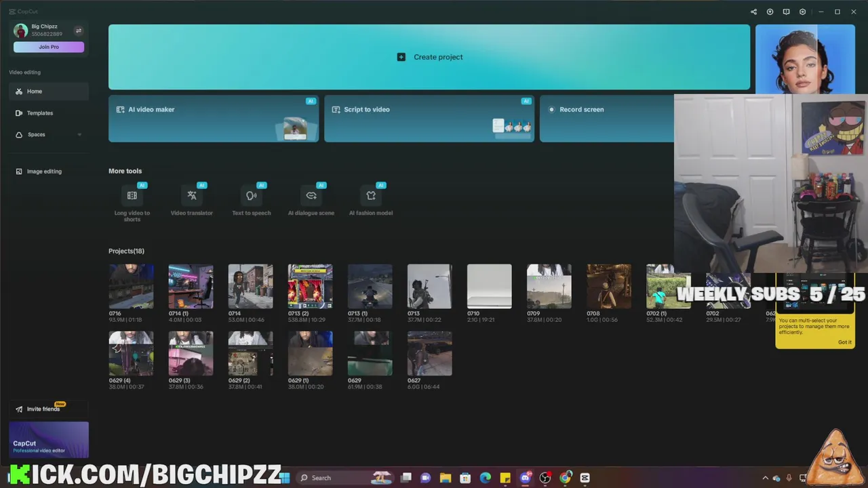Click the microphone icon in system tray
The height and width of the screenshot is (488, 868).
[789, 478]
